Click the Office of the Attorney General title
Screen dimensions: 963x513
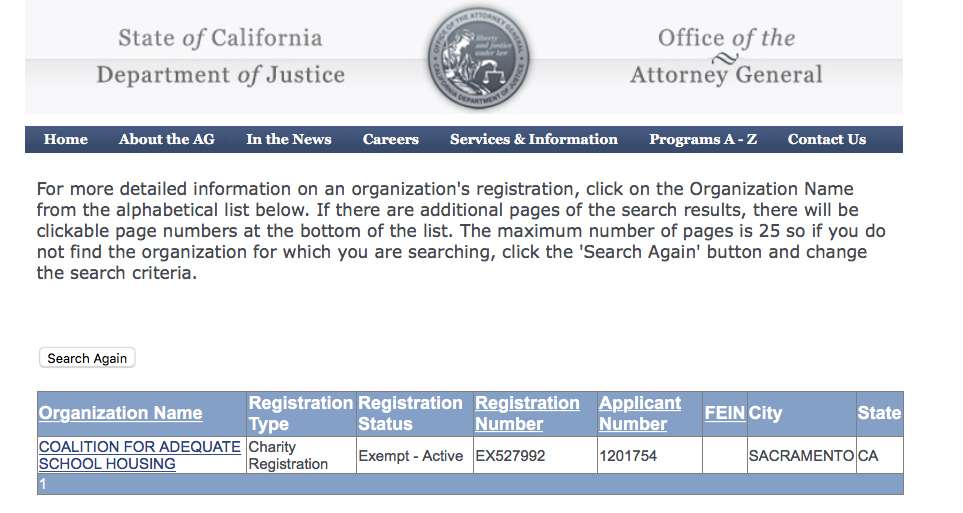[726, 57]
